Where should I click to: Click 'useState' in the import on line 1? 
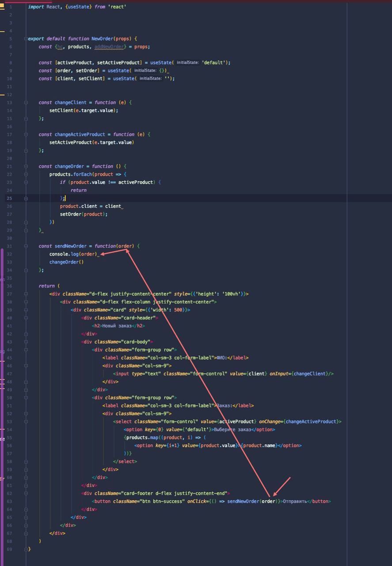tap(79, 7)
